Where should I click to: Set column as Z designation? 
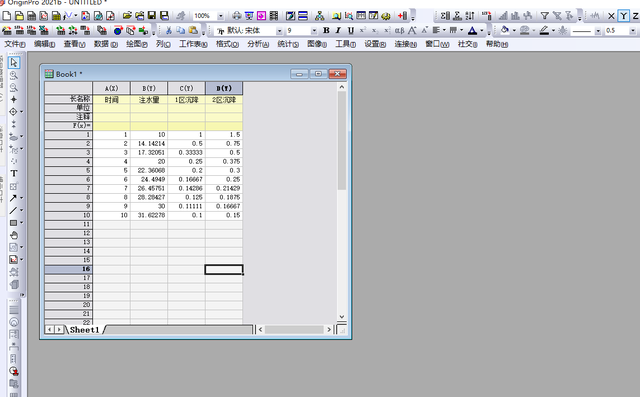point(635,16)
